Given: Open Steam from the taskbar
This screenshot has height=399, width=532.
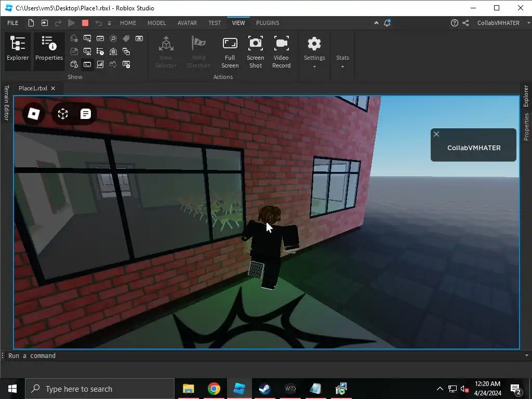Looking at the screenshot, I should (x=264, y=389).
